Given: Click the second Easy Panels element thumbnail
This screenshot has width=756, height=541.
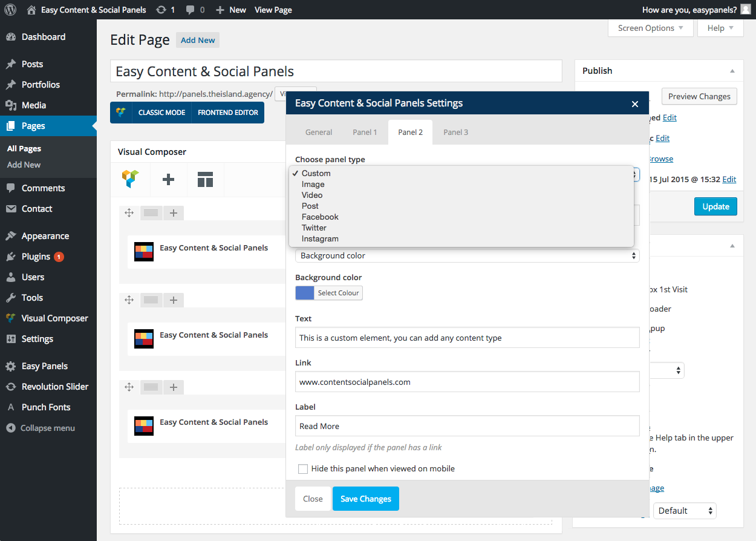Looking at the screenshot, I should 144,339.
